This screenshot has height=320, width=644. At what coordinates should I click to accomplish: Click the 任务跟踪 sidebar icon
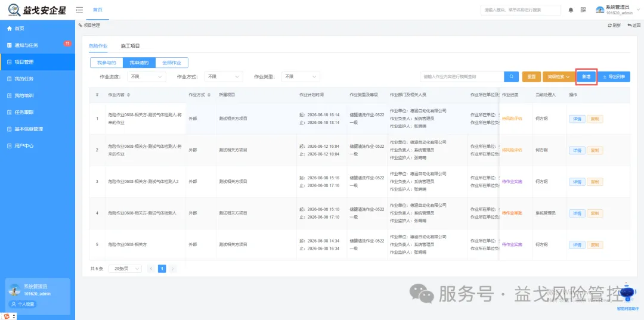pos(10,112)
